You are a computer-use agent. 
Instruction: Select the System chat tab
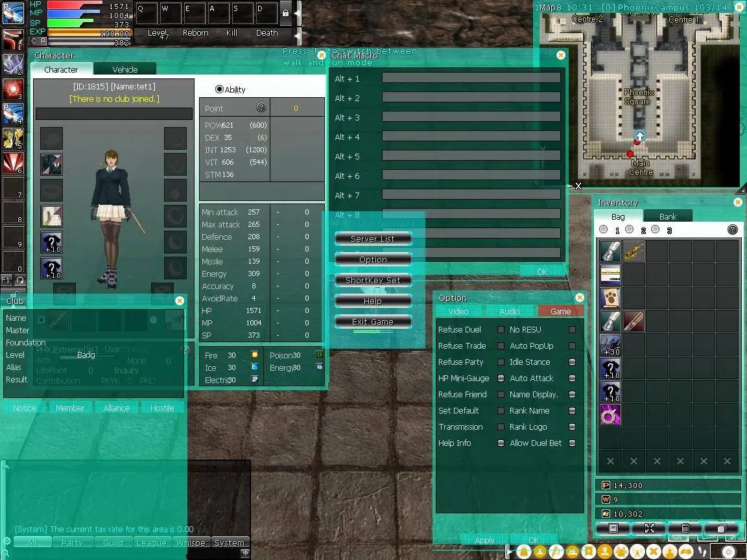coord(229,543)
